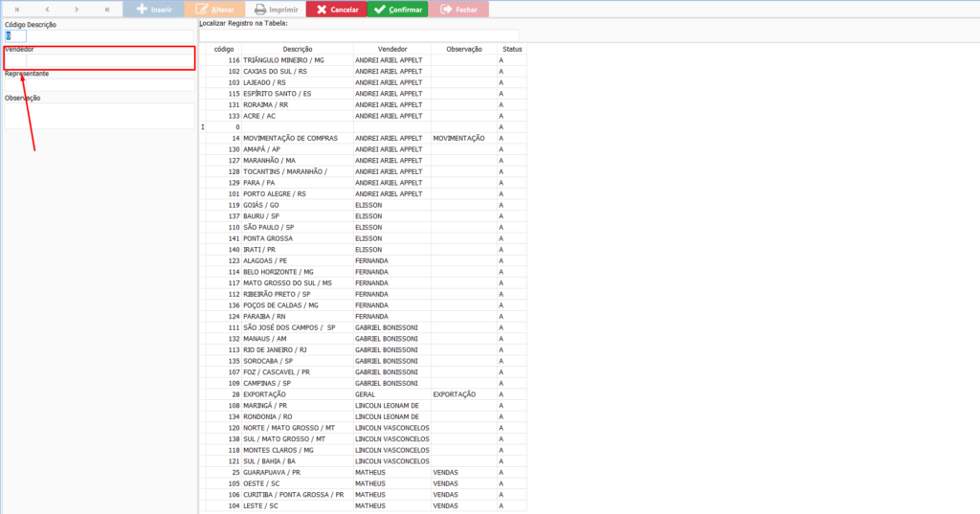Click the Vendedor column header in table
Screen dimensions: 980x514
tap(391, 48)
